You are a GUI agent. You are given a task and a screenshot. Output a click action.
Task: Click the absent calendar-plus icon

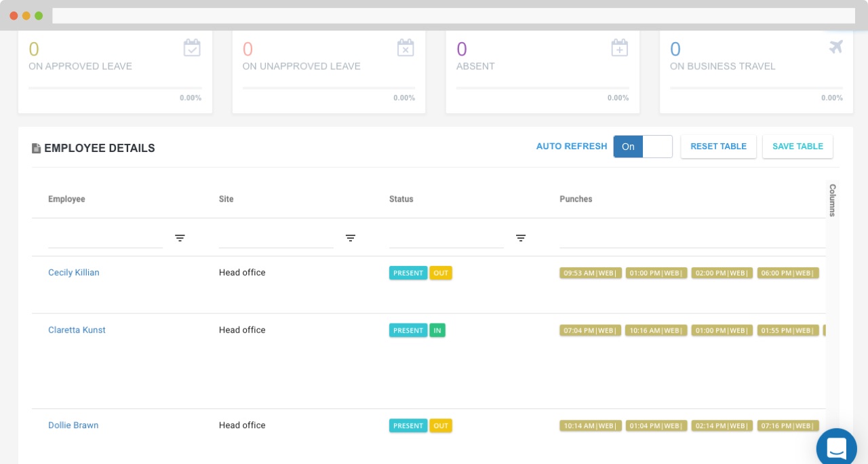coord(619,47)
